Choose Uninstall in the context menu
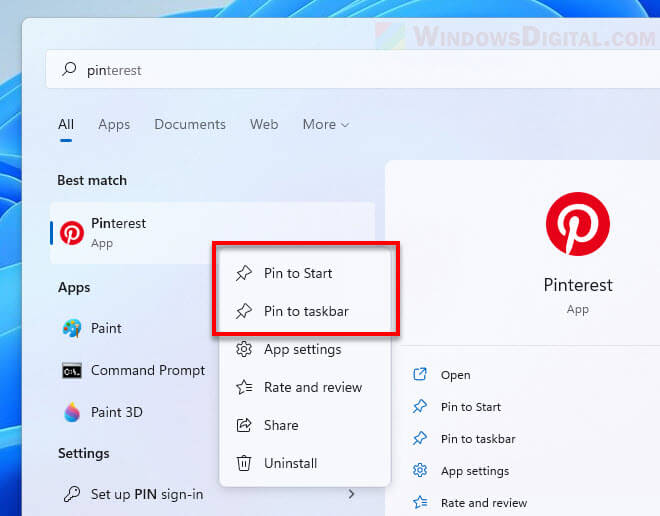The image size is (660, 516). click(x=290, y=463)
